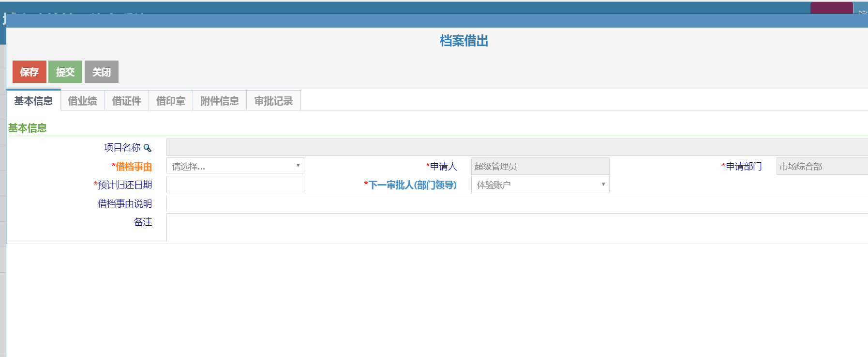The width and height of the screenshot is (868, 357).
Task: Open the 借业绩 tab
Action: point(83,100)
